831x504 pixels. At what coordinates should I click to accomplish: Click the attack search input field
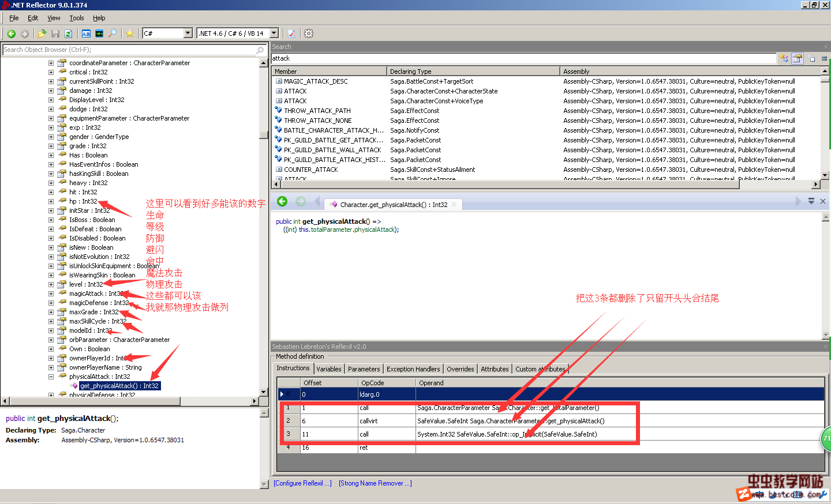pyautogui.click(x=523, y=58)
